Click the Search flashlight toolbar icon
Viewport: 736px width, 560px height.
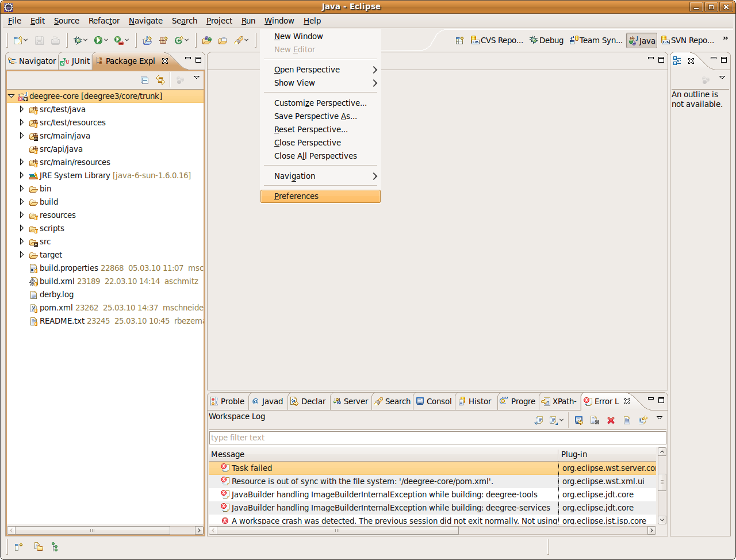[x=239, y=40]
